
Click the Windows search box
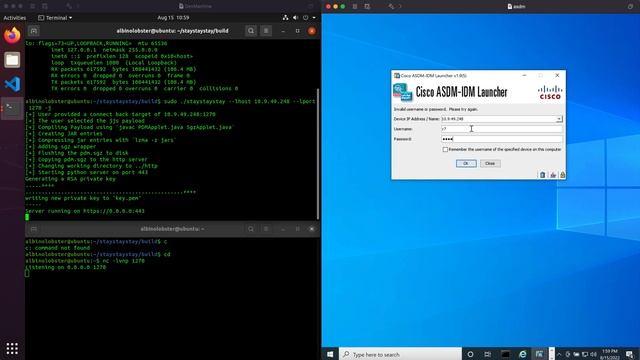[x=400, y=354]
